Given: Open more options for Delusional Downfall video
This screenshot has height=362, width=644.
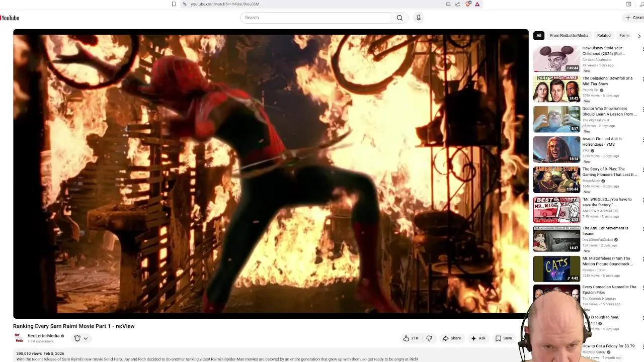Looking at the screenshot, I should (642, 79).
